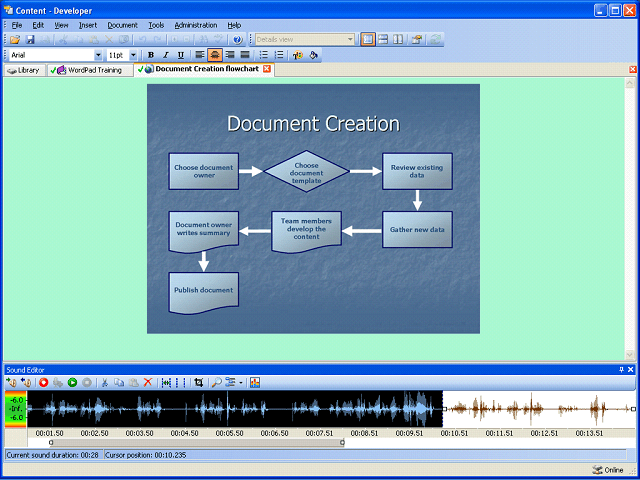Screen dimensions: 640x480
Task: Switch to the vertical split layout view
Action: click(x=398, y=40)
